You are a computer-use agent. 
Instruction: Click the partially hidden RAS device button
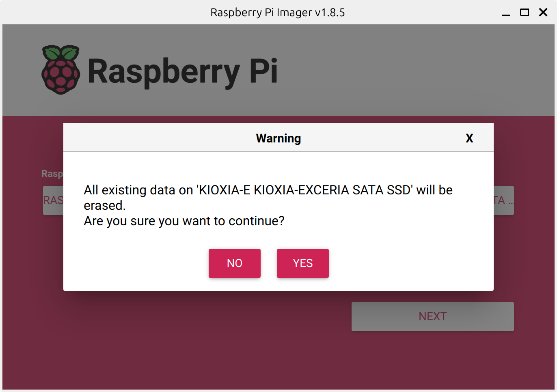pos(53,200)
